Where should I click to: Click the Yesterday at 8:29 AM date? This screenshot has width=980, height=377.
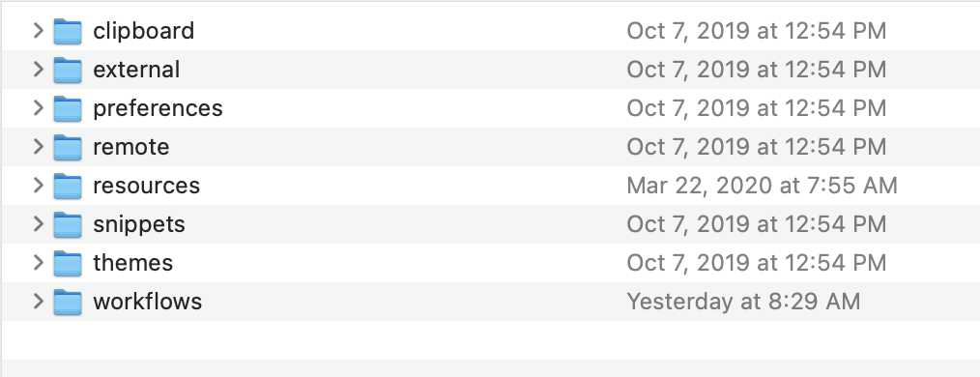(x=744, y=302)
